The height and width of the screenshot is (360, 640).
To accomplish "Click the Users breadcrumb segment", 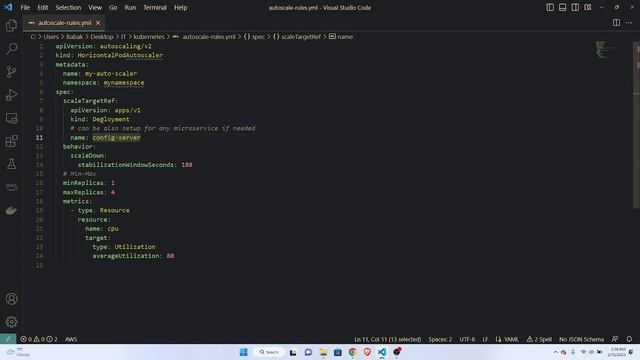I will (51, 37).
